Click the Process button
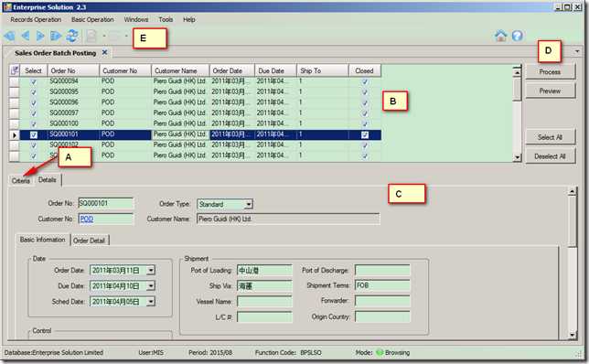 click(550, 71)
